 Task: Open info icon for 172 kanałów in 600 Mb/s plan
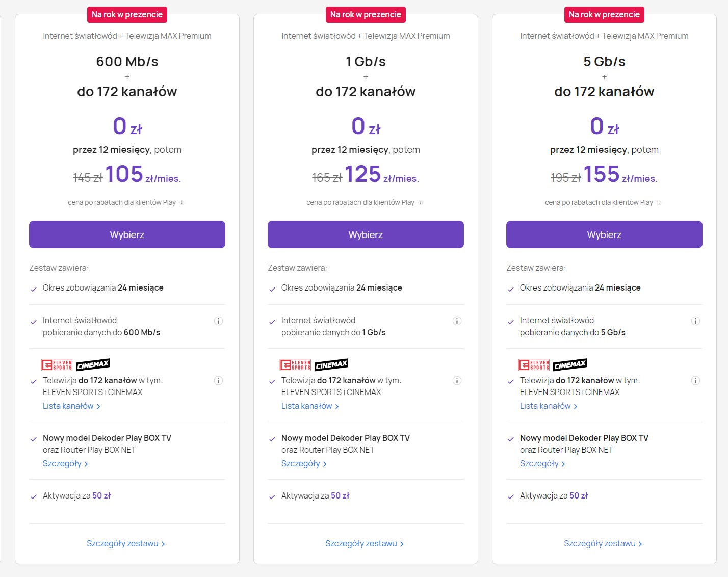tap(218, 381)
